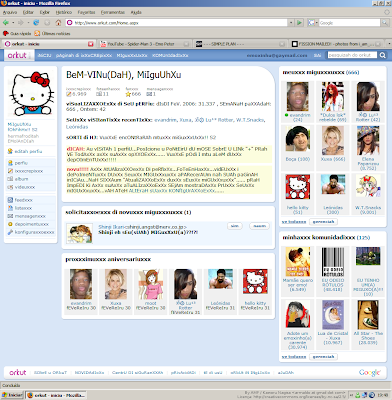Click the Google search box in the toolbar
This screenshot has height=400, width=392.
tap(349, 23)
